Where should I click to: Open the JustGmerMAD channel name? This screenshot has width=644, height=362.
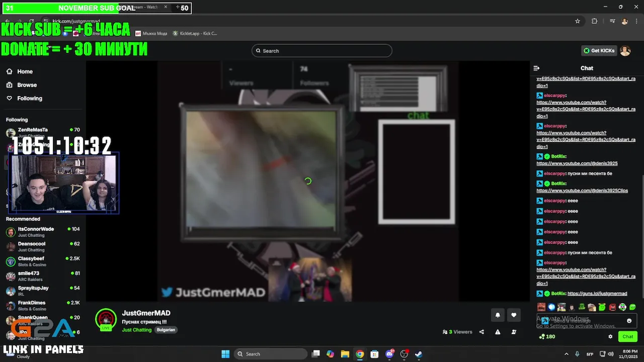point(146,313)
